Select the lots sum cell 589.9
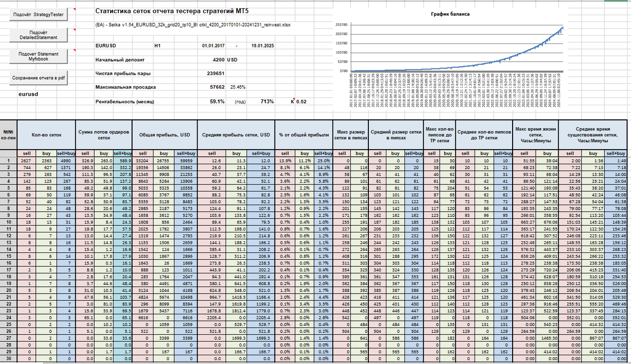Viewport: 631px width, 364px height. (x=122, y=160)
